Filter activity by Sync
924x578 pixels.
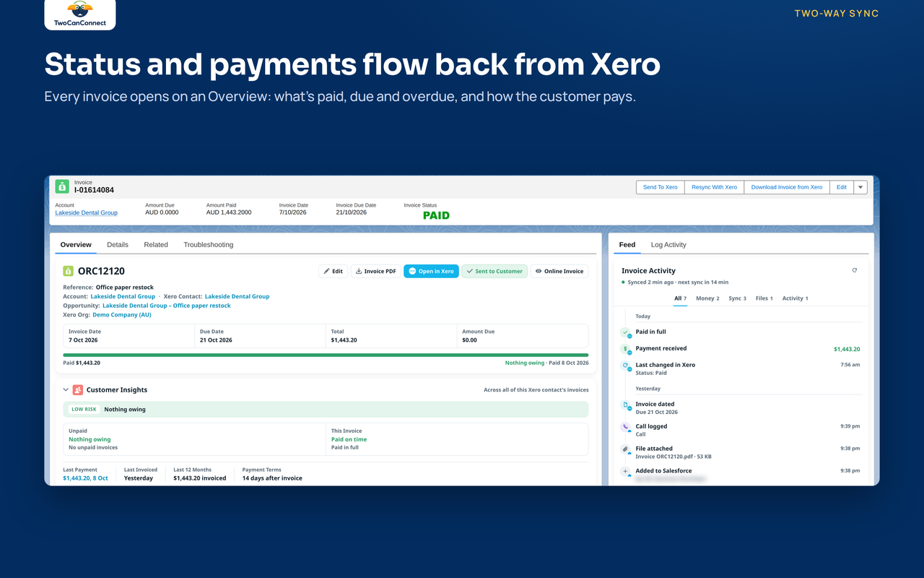(737, 298)
